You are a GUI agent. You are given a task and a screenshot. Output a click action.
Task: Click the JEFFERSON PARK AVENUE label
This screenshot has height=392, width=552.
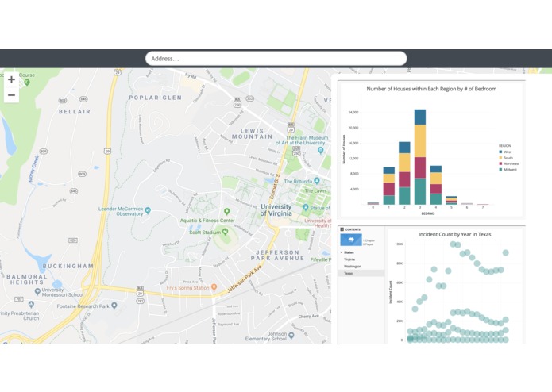coord(277,256)
